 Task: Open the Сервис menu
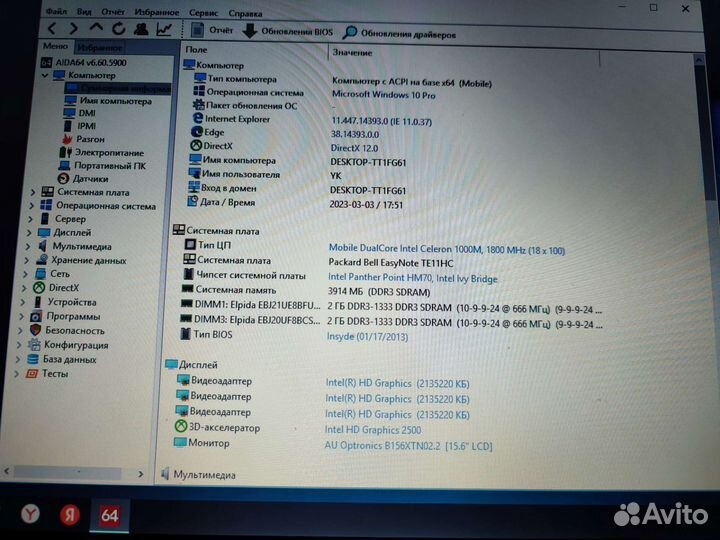click(x=203, y=13)
